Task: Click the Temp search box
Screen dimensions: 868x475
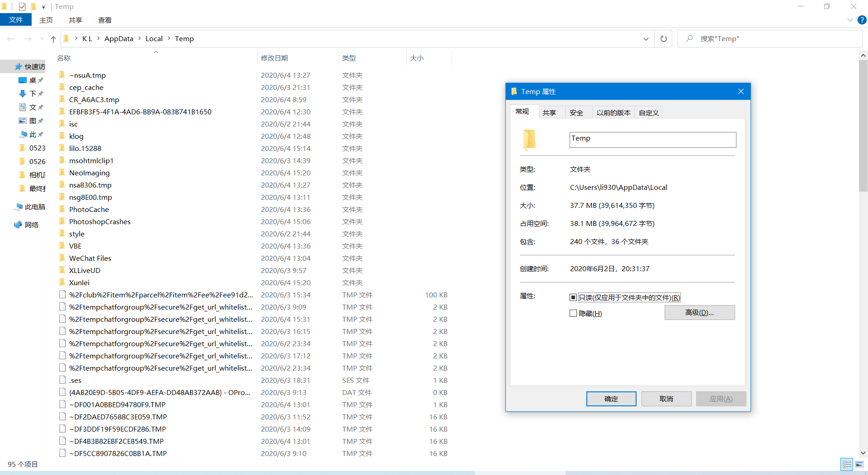Action: coord(770,39)
